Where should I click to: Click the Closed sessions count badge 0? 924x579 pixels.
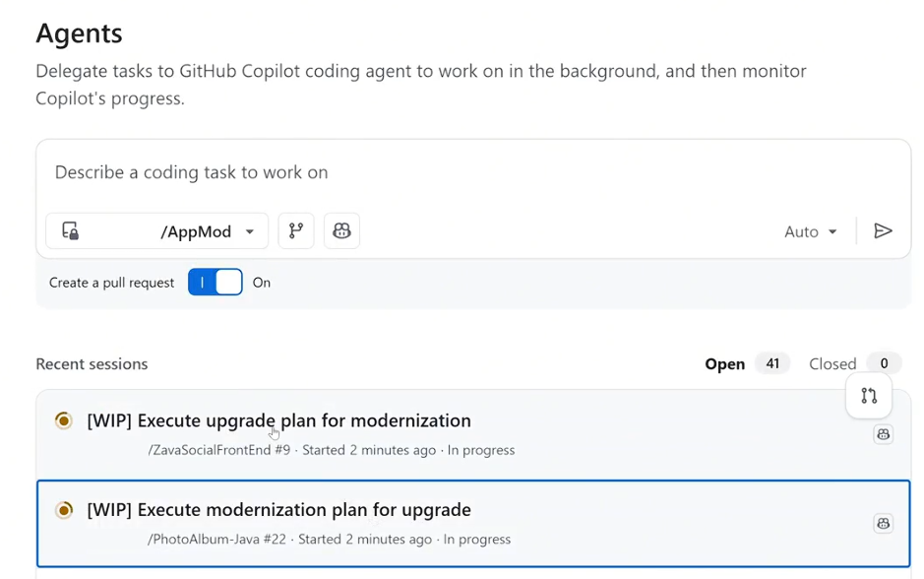884,364
